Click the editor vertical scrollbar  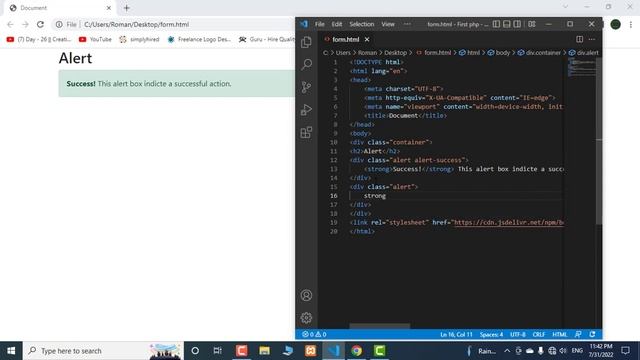pos(599,141)
